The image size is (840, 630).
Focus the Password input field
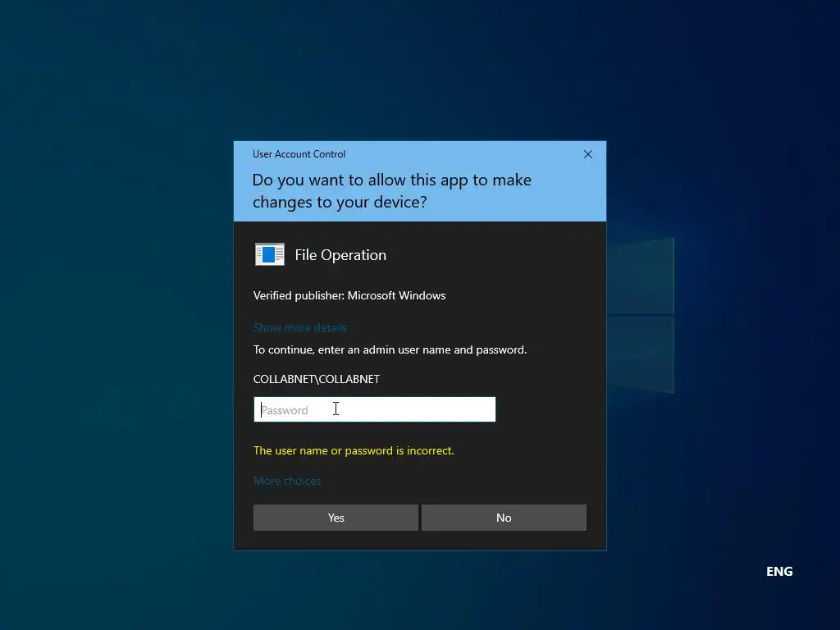(x=374, y=409)
